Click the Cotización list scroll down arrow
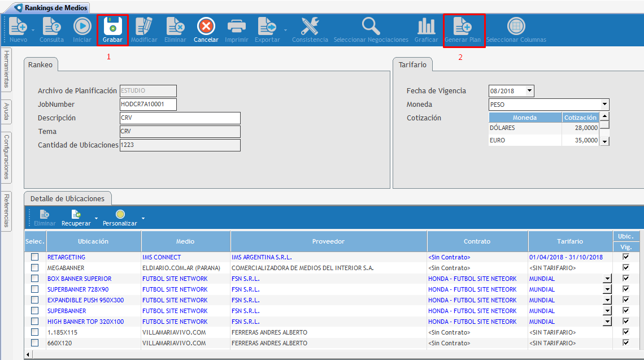 click(x=604, y=141)
